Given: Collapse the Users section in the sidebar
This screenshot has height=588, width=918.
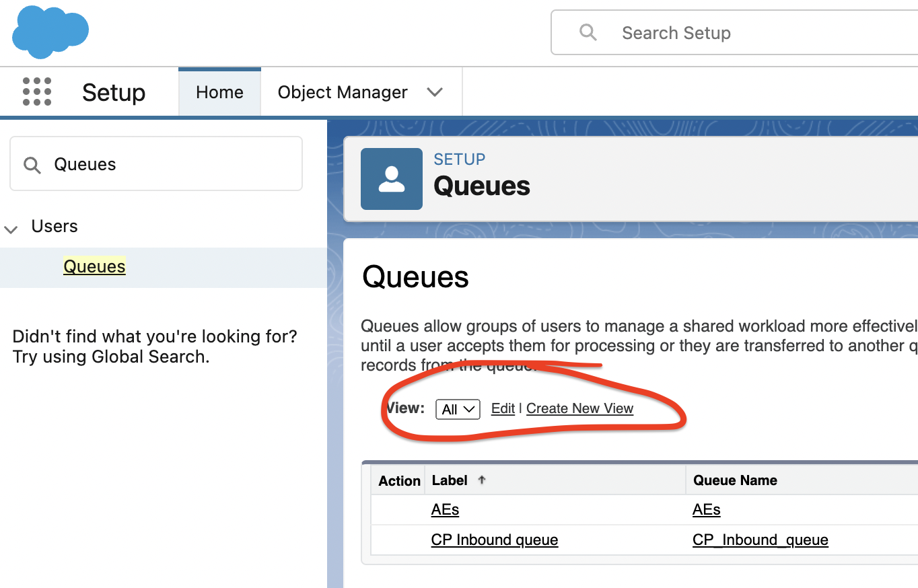Looking at the screenshot, I should click(11, 228).
